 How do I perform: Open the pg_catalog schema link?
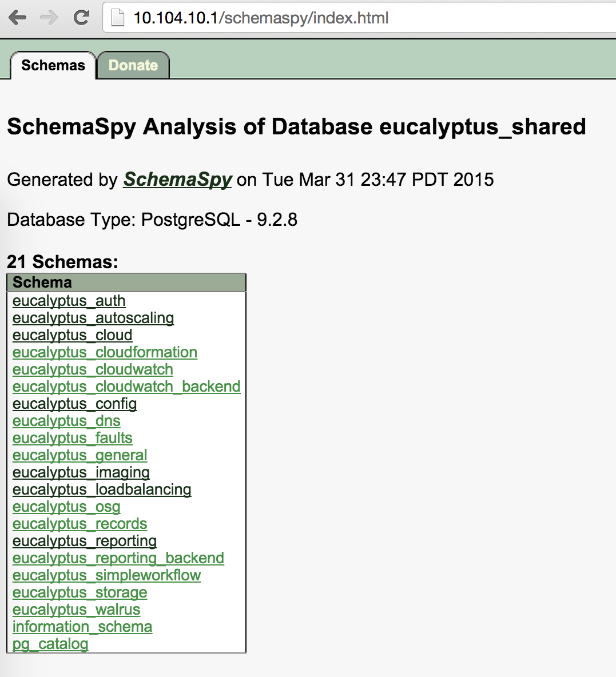pos(50,644)
